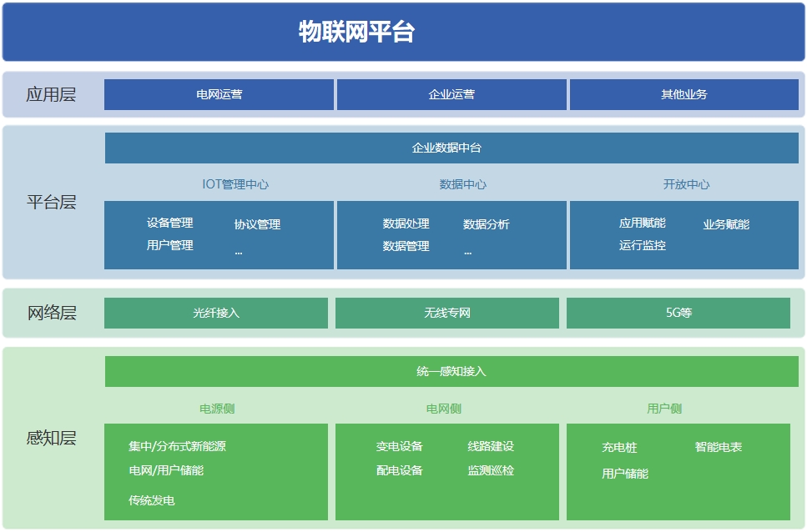Choose the 光纤接入 network box
Screen dimensions: 807x532
click(216, 313)
